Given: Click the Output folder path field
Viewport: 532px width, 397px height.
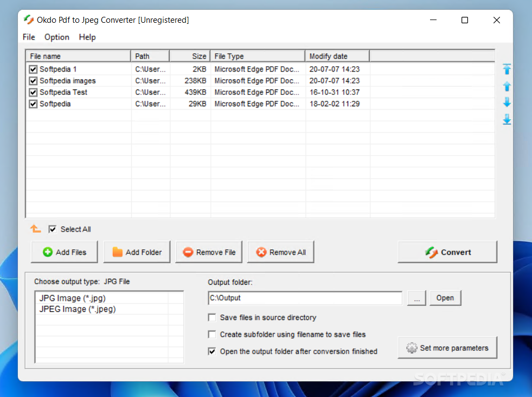Looking at the screenshot, I should pos(305,298).
